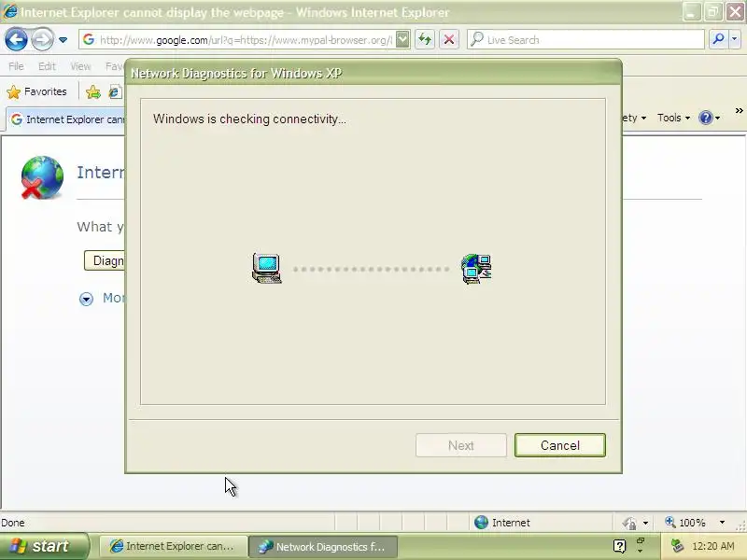Open the Safety dropdown in command bar
747x560 pixels.
point(634,118)
